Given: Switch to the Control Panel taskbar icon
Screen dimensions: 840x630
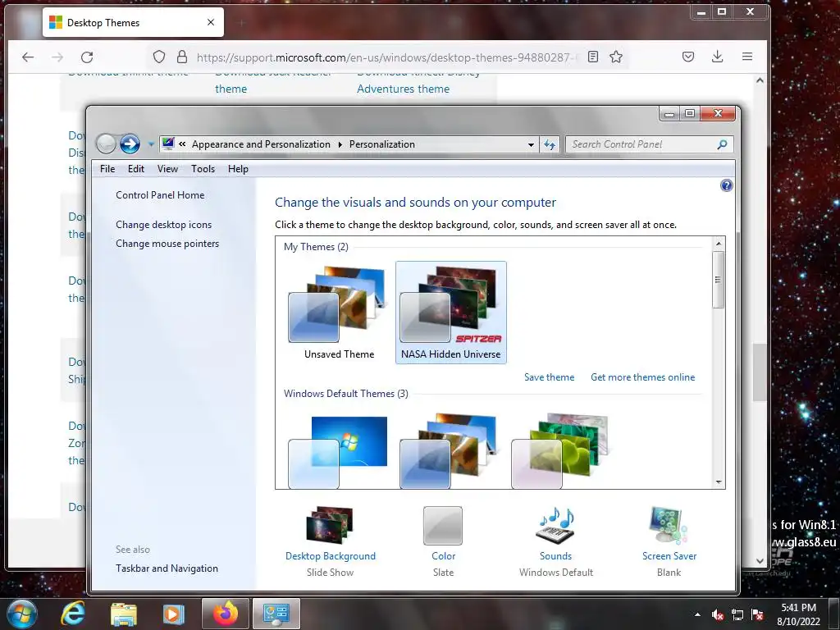Looking at the screenshot, I should tap(276, 614).
